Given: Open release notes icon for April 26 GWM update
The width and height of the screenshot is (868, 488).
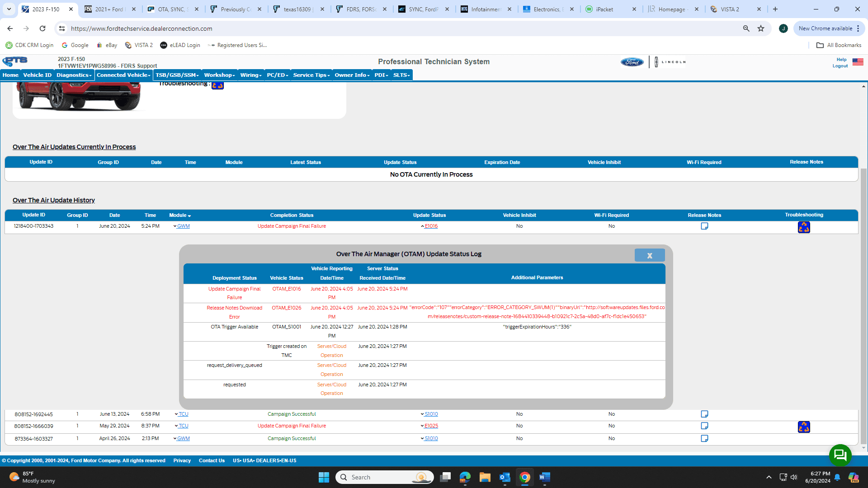Looking at the screenshot, I should 704,438.
